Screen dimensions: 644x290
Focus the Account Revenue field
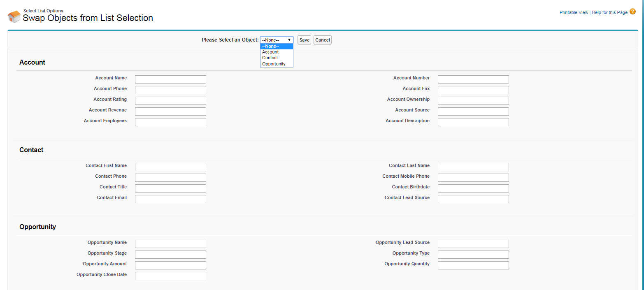pyautogui.click(x=170, y=111)
